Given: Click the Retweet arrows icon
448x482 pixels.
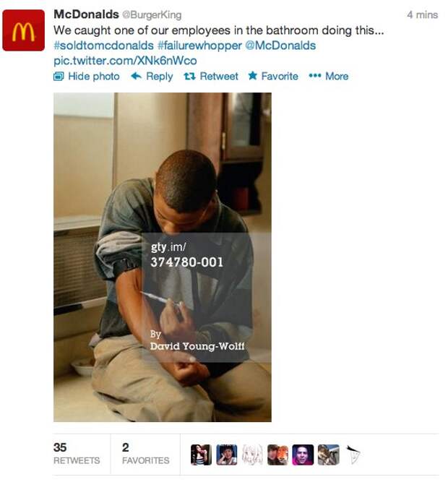Looking at the screenshot, I should [189, 76].
